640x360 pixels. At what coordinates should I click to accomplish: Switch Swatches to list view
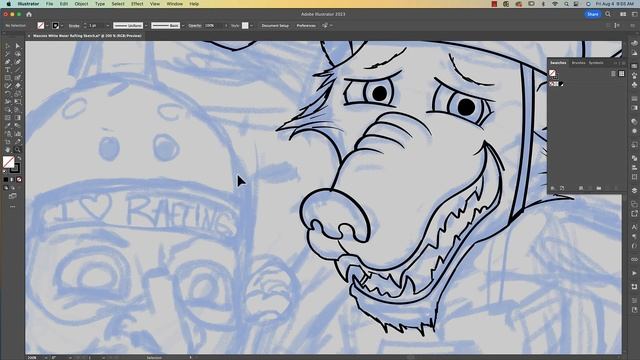point(613,74)
